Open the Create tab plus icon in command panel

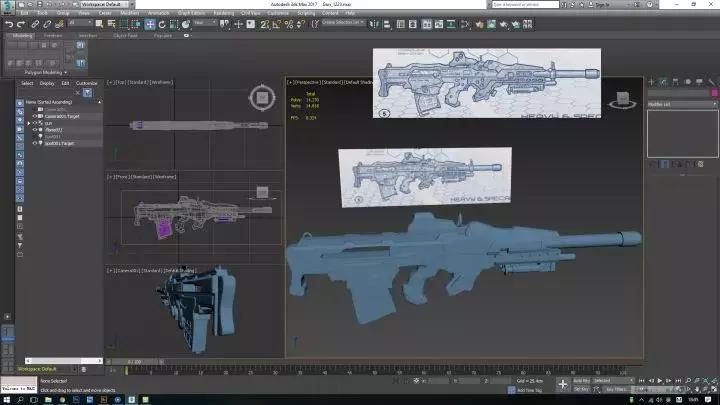(x=650, y=82)
